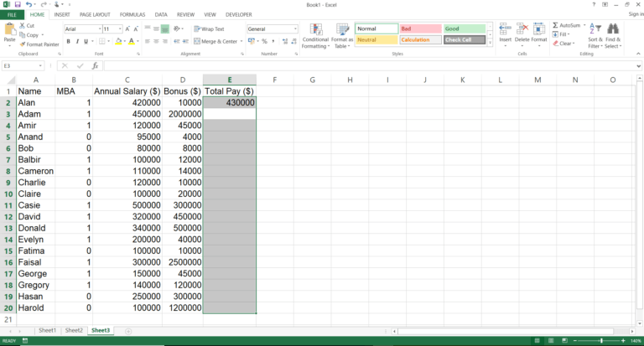Open Find & Select binoculars

pyautogui.click(x=613, y=36)
